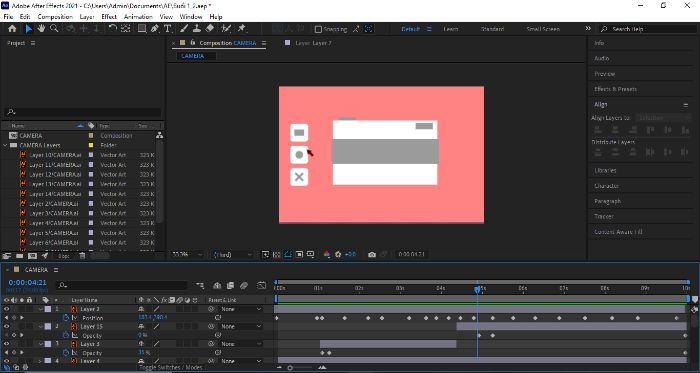The height and width of the screenshot is (373, 700).
Task: Switch to Small Screen workspace
Action: point(542,29)
